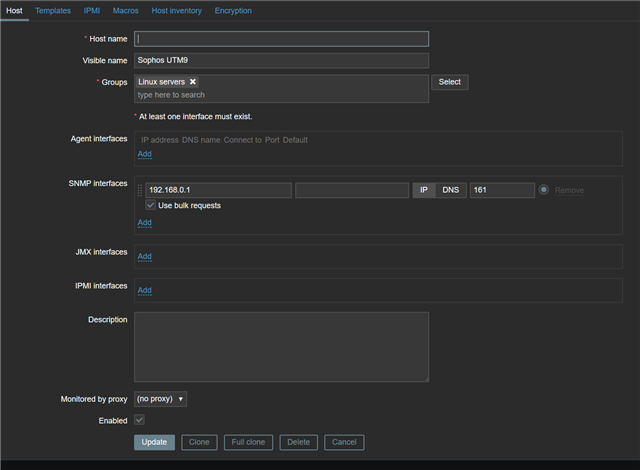Add an IPMI interface
The image size is (640, 470).
144,290
